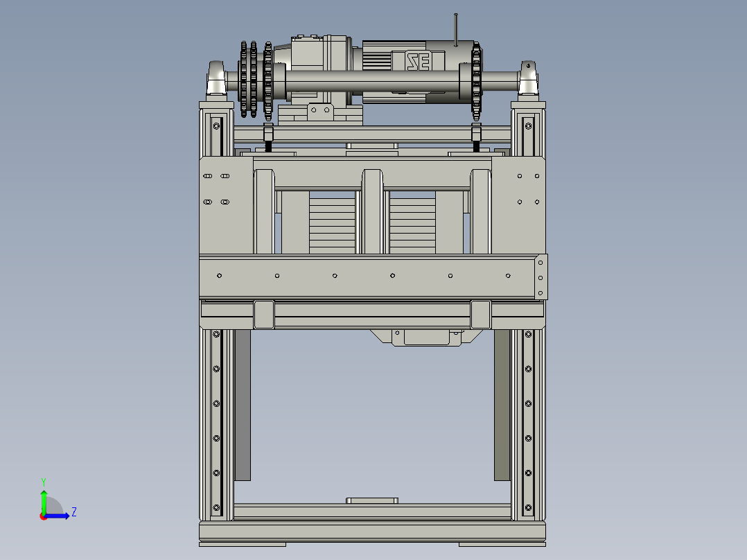
Task: Select the wide cross plate with six holes
Action: point(367,277)
